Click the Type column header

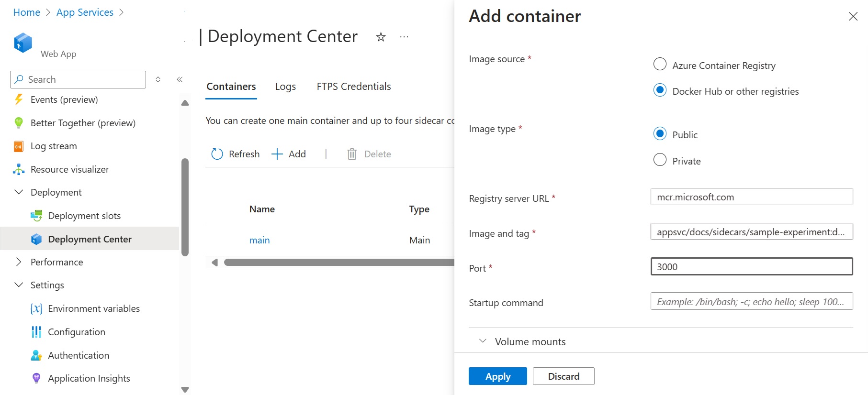point(419,209)
